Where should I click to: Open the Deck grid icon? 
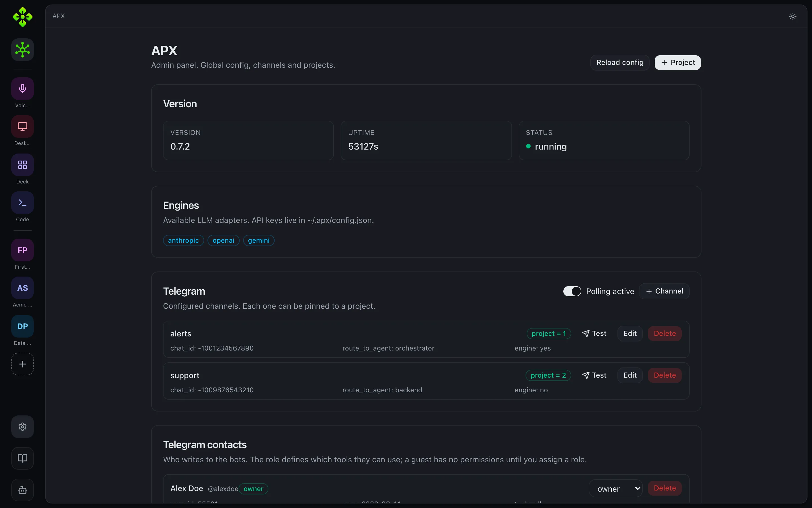(23, 165)
